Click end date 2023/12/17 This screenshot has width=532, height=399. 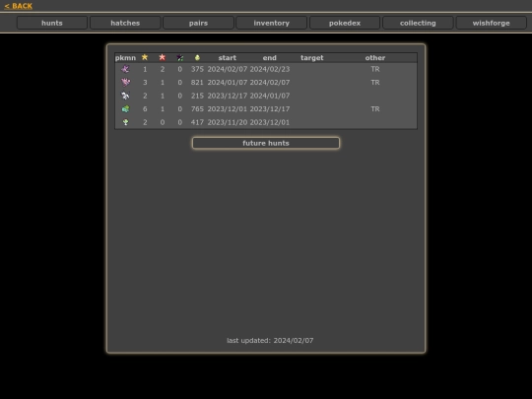(x=270, y=109)
